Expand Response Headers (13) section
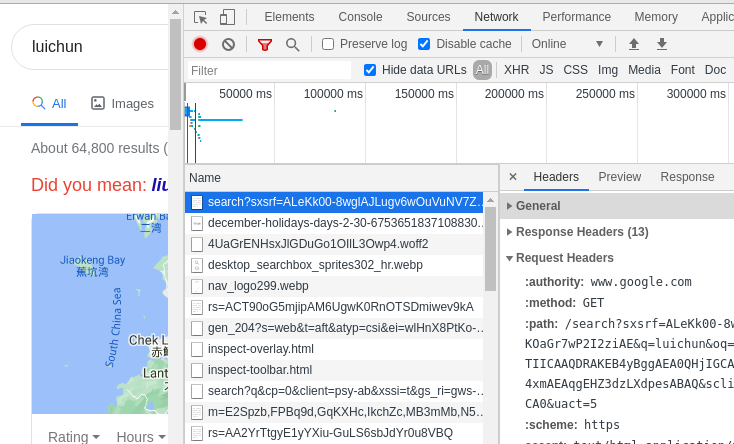The height and width of the screenshot is (444, 734). point(577,232)
